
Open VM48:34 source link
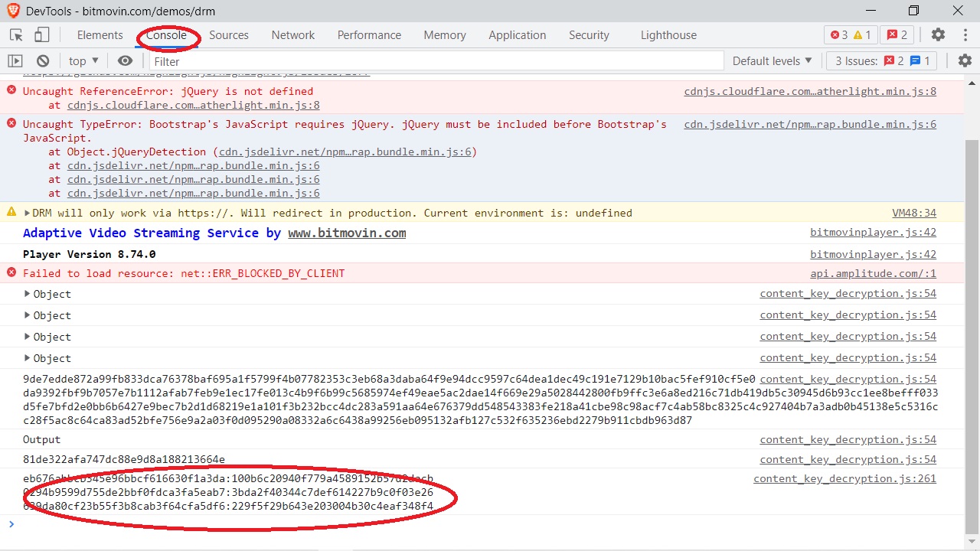[914, 214]
